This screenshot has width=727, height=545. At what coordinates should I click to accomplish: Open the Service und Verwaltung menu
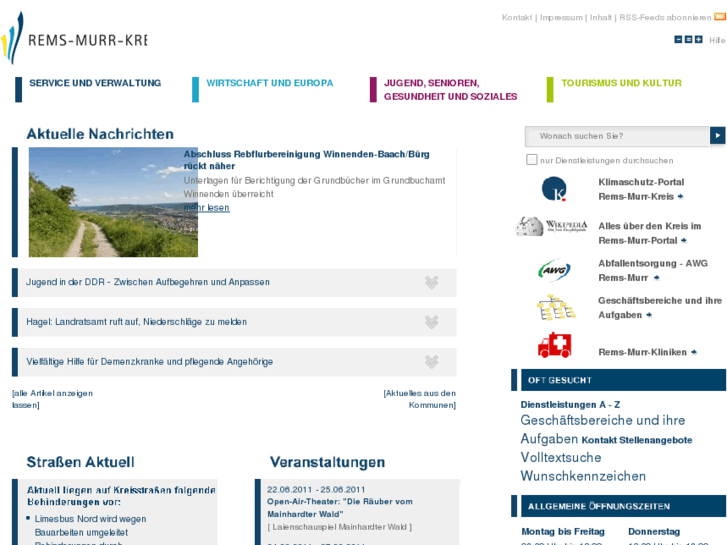click(x=95, y=83)
